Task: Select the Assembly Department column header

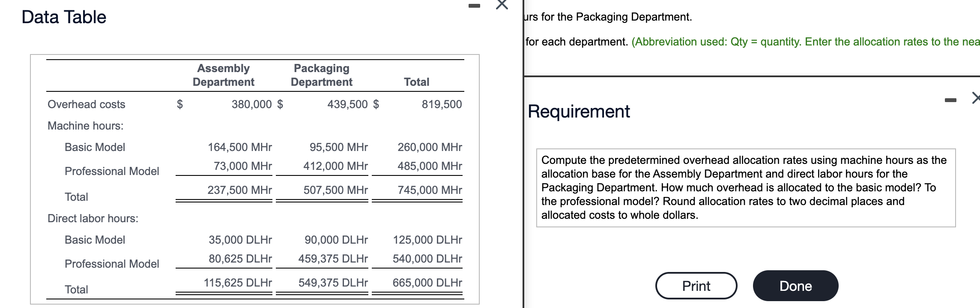Action: point(223,75)
